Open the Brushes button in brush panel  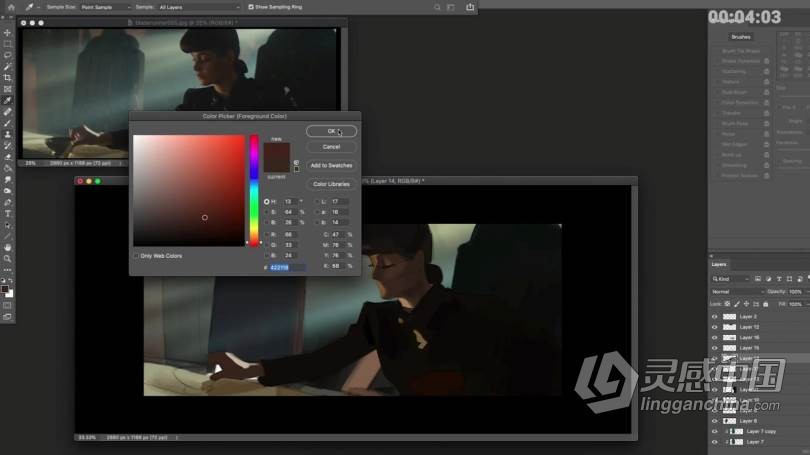pos(741,37)
